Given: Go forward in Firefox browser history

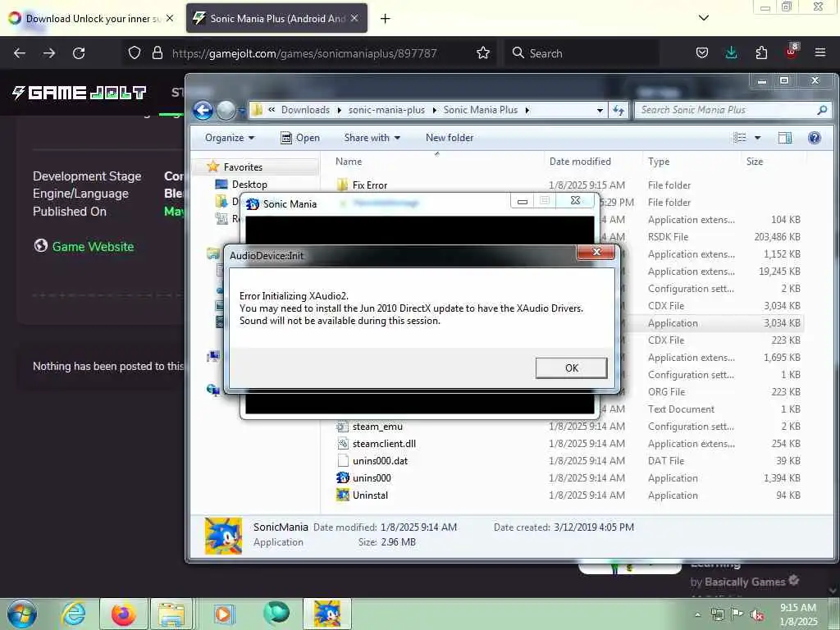Looking at the screenshot, I should click(49, 53).
